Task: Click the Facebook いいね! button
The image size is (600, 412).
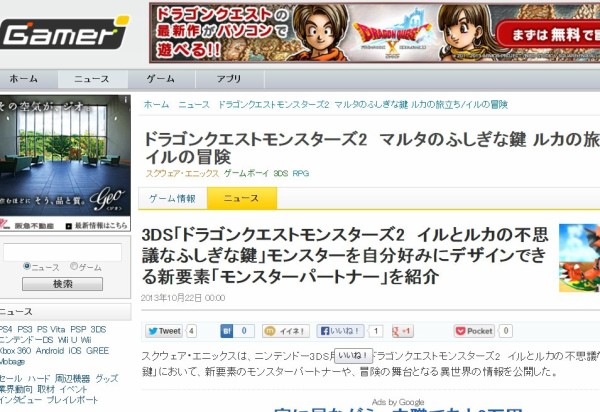Action: [x=340, y=331]
